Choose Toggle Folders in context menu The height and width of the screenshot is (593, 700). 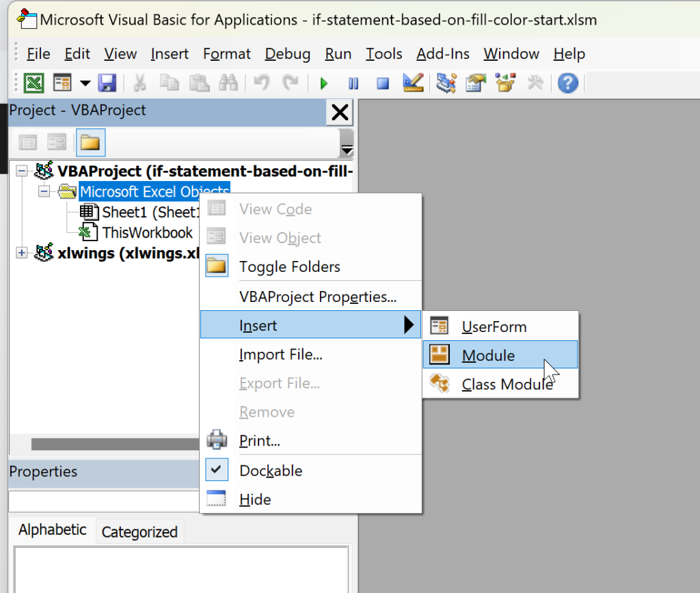[311, 267]
